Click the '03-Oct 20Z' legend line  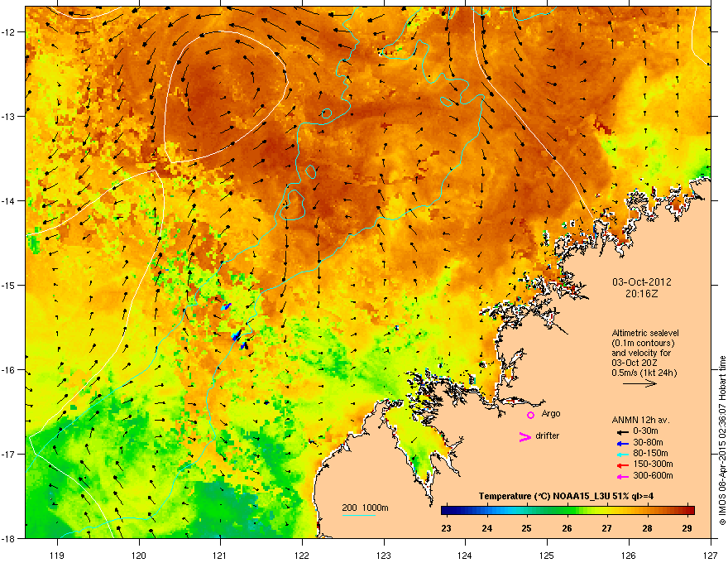634,363
